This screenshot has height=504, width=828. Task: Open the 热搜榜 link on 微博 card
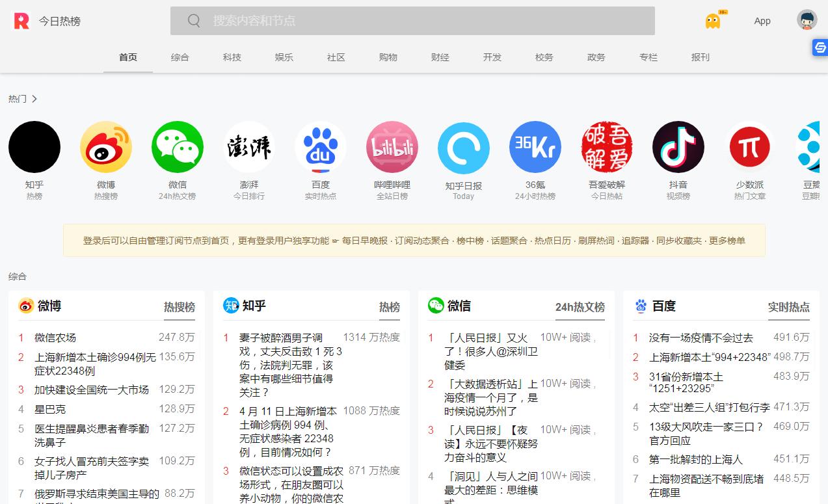pyautogui.click(x=180, y=307)
